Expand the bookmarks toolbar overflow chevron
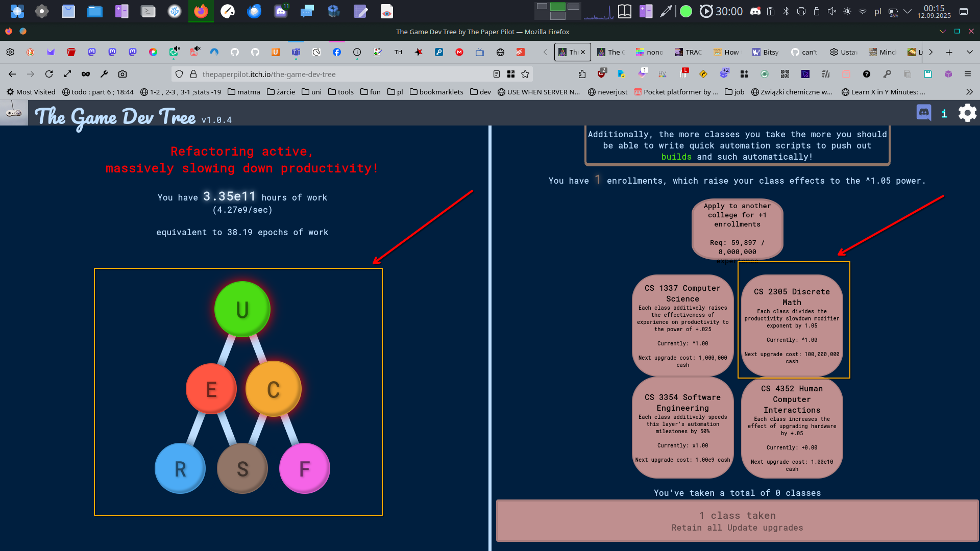This screenshot has width=980, height=551. pos(969,92)
